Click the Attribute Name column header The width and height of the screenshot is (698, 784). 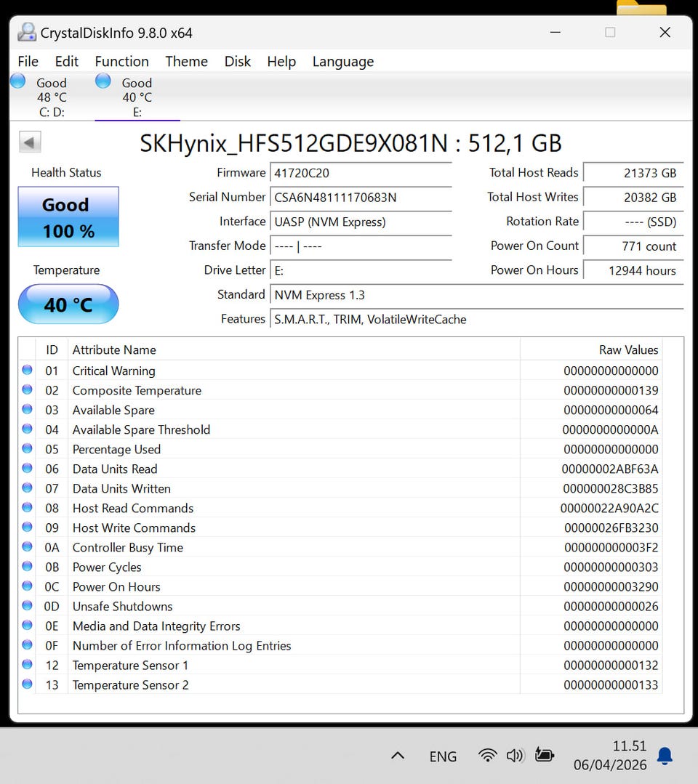pos(294,349)
